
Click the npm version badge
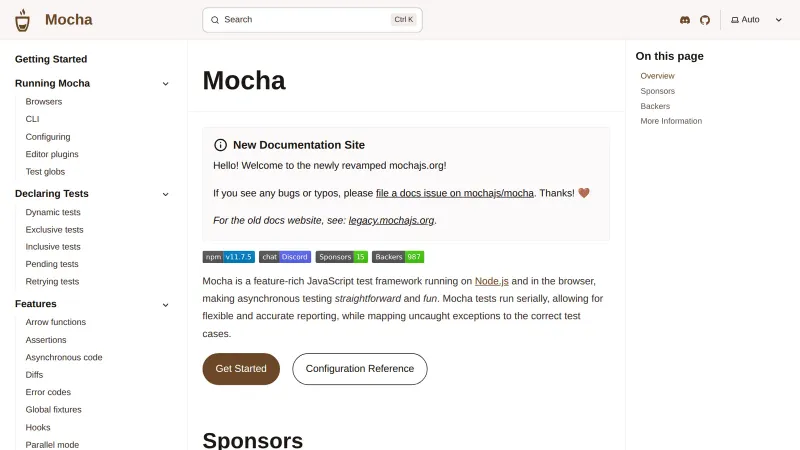229,257
